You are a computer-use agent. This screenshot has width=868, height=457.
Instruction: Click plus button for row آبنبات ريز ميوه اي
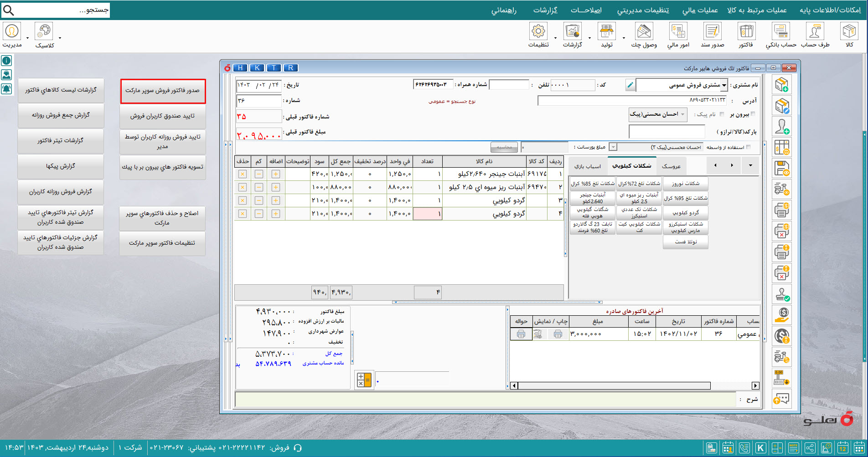(x=275, y=187)
